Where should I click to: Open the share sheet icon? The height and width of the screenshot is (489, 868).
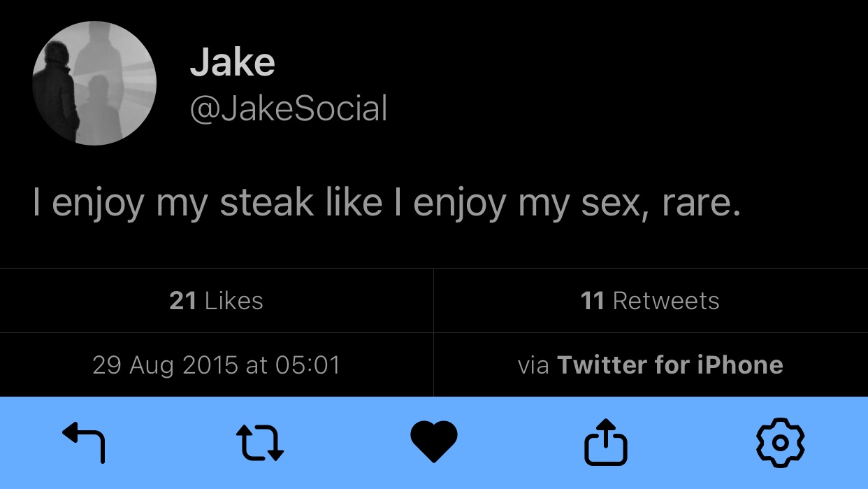[x=606, y=442]
